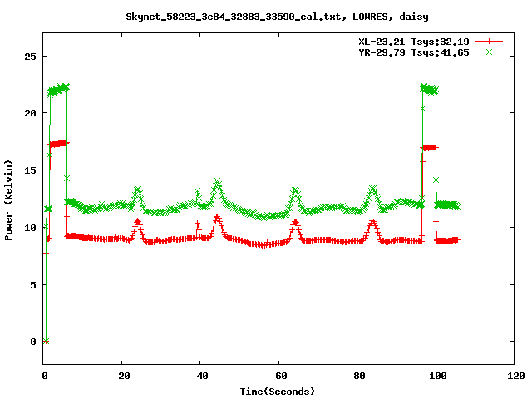
Task: Click y-axis tick label 5
Action: coord(33,284)
